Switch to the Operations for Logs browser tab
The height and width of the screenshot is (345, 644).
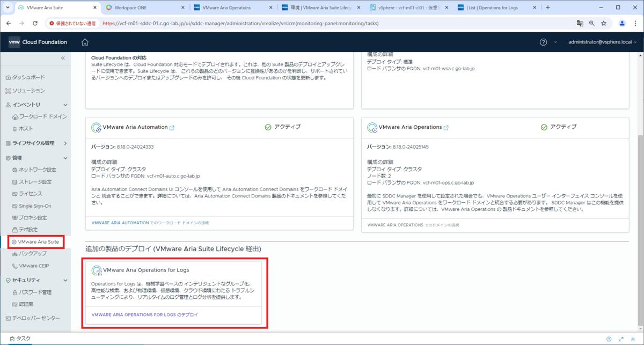496,8
